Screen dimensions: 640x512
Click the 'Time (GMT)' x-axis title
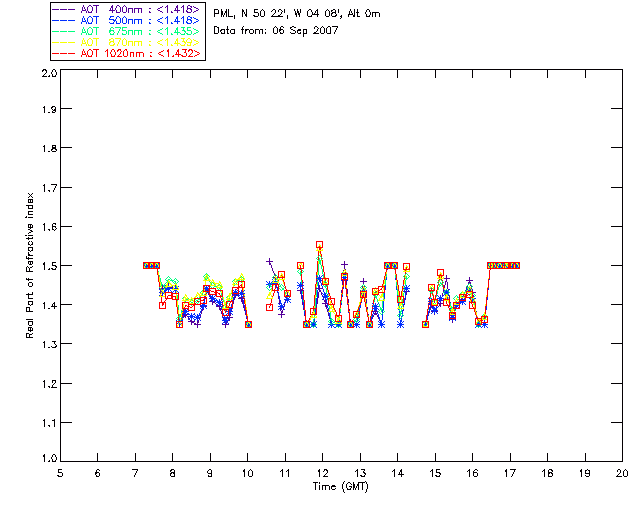coord(340,486)
